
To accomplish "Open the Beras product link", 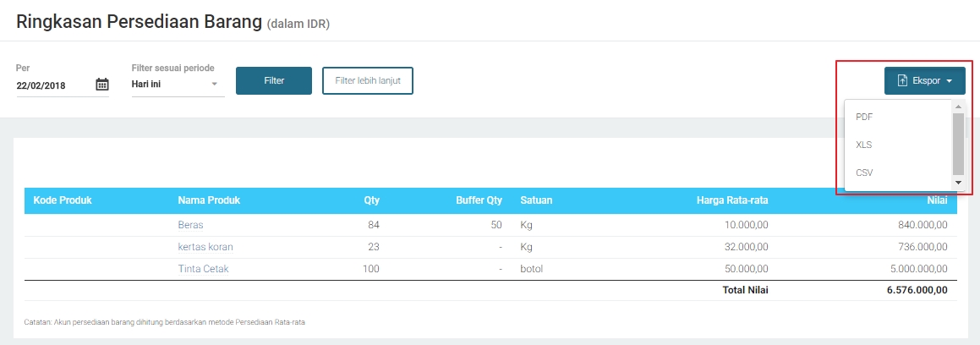I will click(x=190, y=226).
